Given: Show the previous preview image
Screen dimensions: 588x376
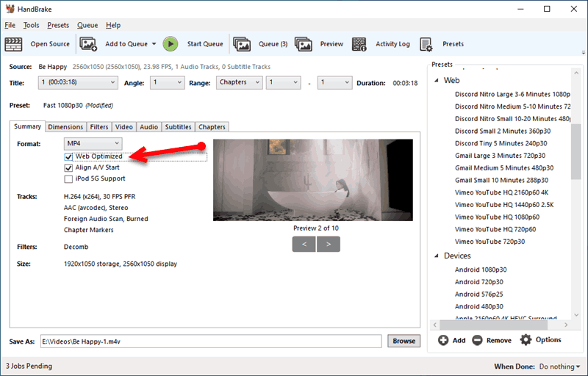Looking at the screenshot, I should 304,244.
